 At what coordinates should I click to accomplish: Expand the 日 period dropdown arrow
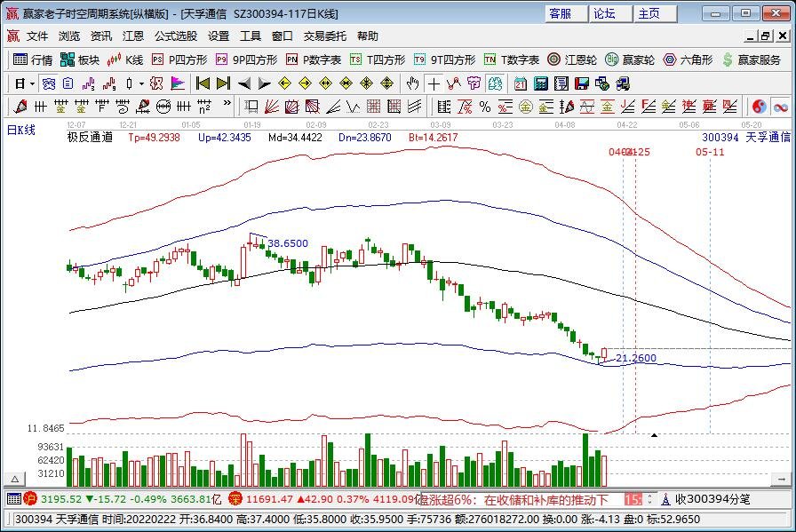click(32, 83)
